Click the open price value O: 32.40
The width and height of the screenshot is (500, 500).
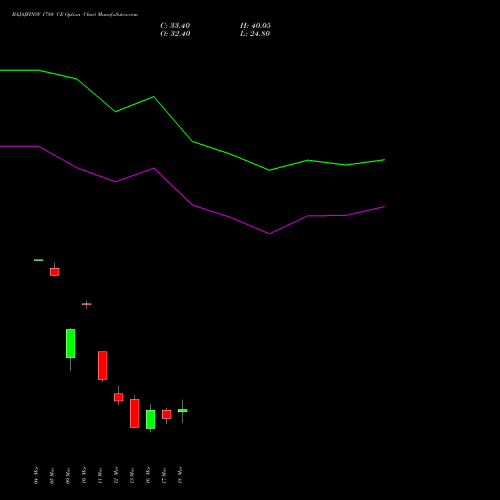(x=175, y=34)
